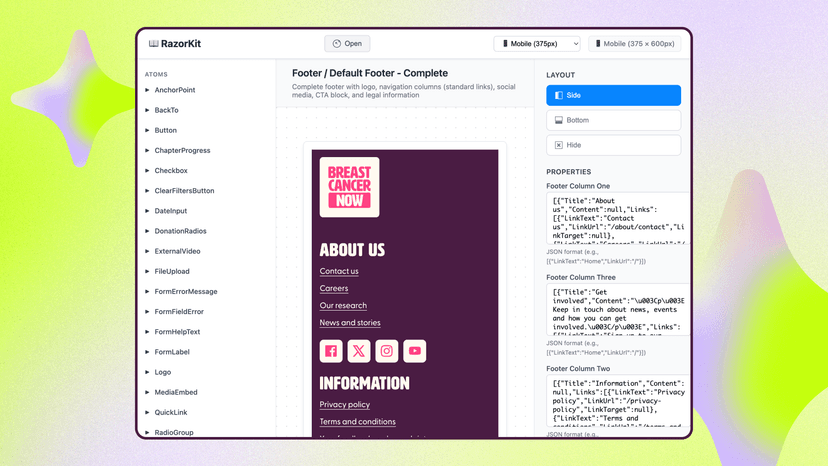Open the FormFieldError component
Image resolution: width=828 pixels, height=466 pixels.
(179, 312)
